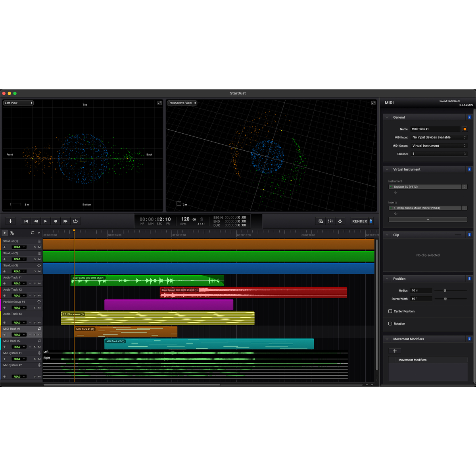Show info for Movement Modifiers section
The height and width of the screenshot is (476, 476).
(469, 339)
